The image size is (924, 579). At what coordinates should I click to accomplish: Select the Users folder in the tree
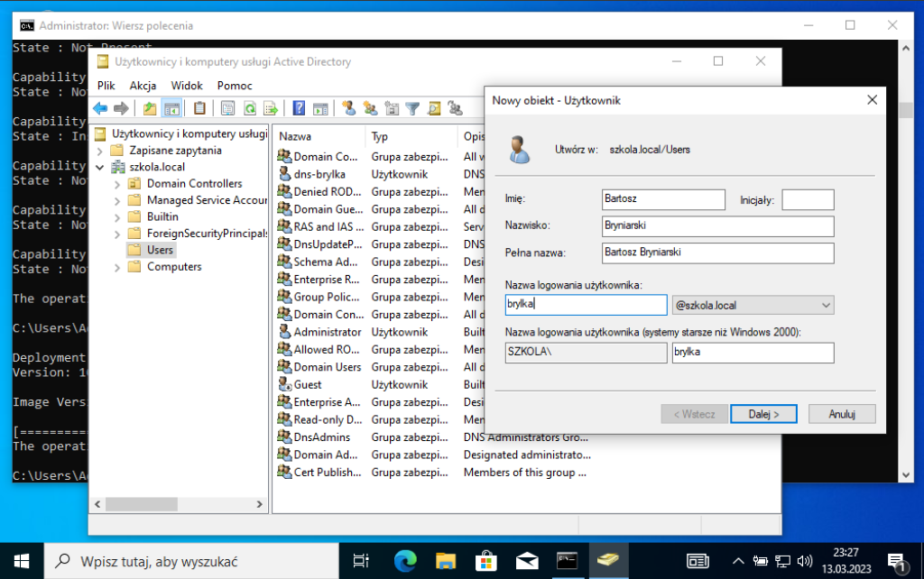pyautogui.click(x=151, y=250)
